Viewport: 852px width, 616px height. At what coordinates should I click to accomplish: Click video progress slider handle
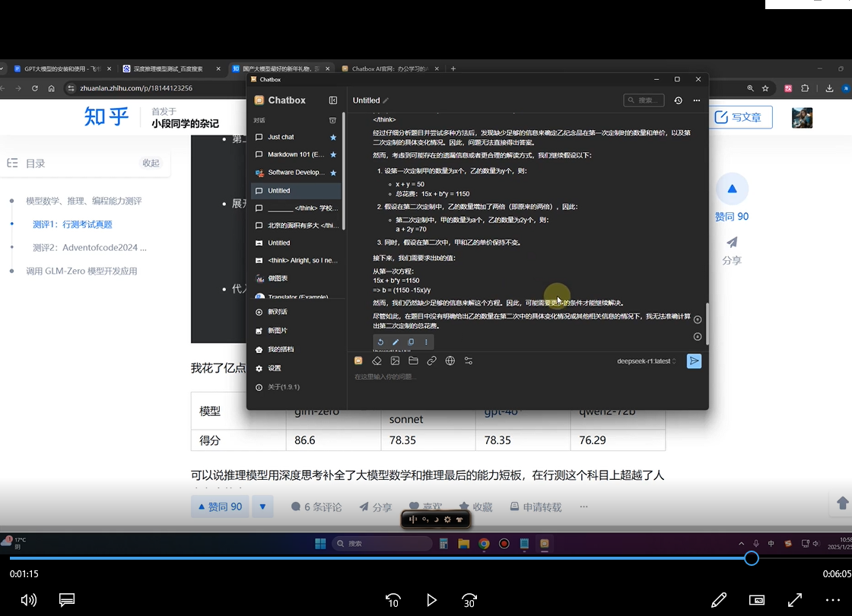752,558
